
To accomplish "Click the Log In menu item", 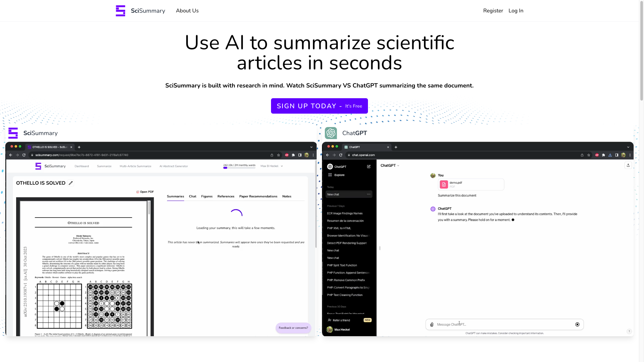I will coord(516,11).
